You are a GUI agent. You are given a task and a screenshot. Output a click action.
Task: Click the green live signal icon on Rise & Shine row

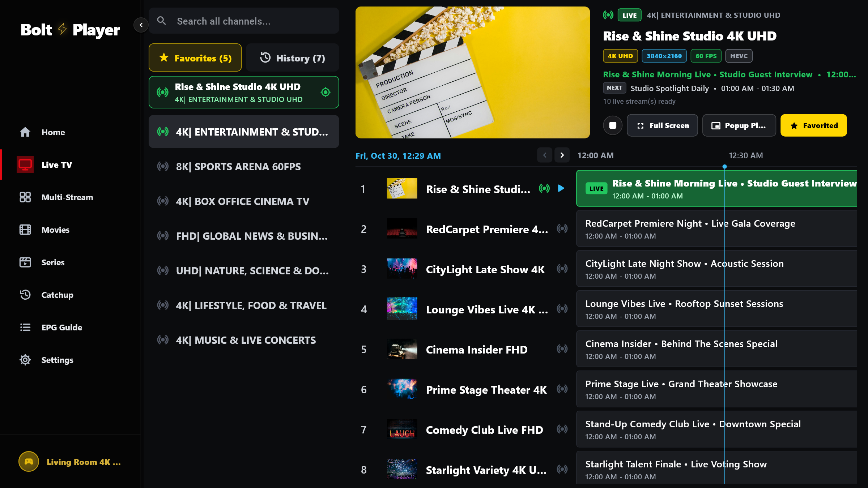pos(544,188)
